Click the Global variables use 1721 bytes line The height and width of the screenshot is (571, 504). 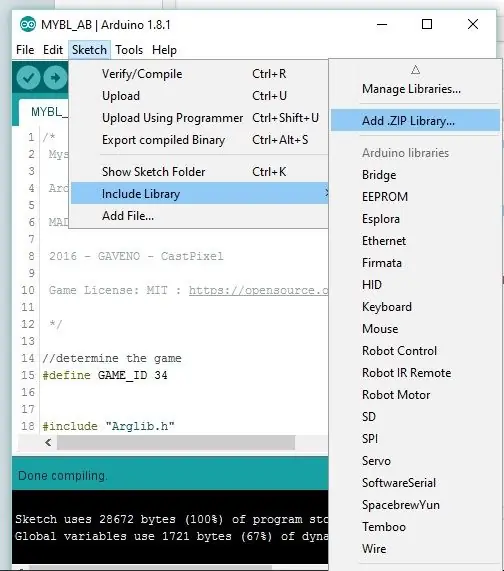click(171, 536)
